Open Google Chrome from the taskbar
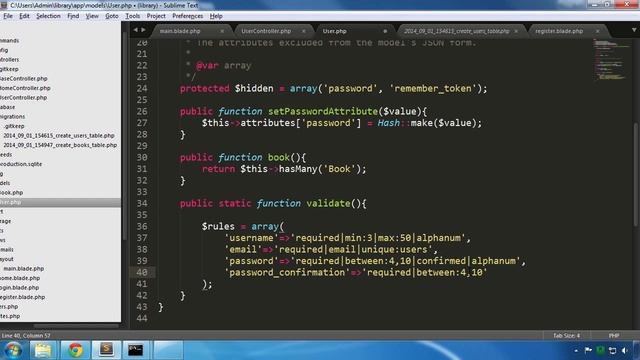Screen dimensions: 640x360 pos(76,350)
